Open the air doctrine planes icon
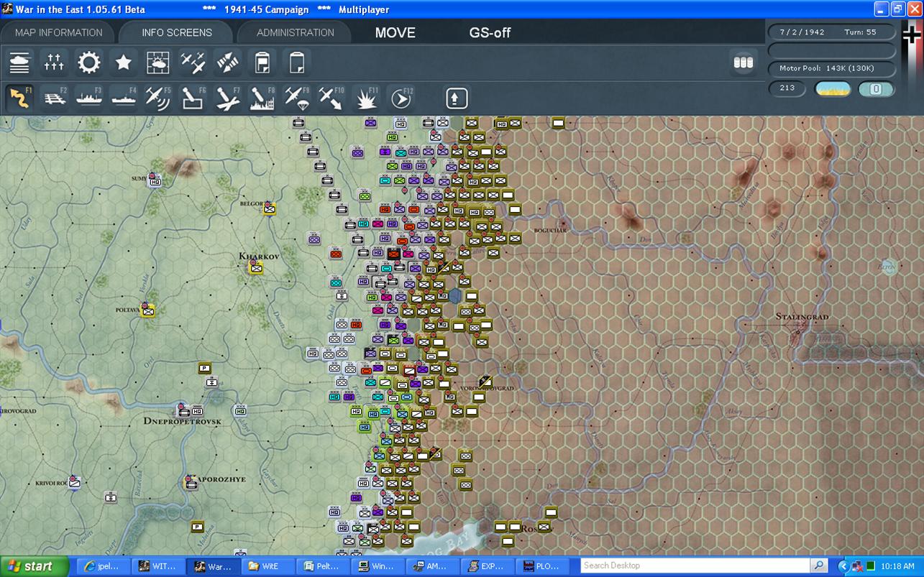The height and width of the screenshot is (577, 924). pos(193,63)
